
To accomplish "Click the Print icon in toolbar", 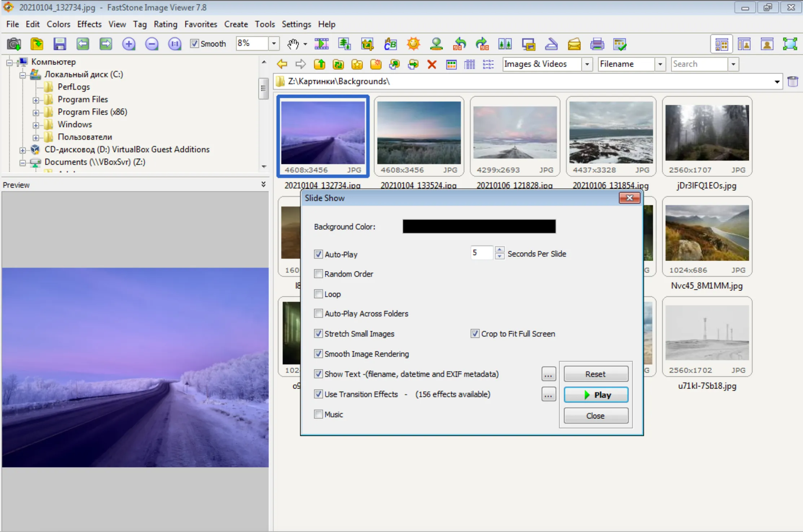I will pos(597,44).
